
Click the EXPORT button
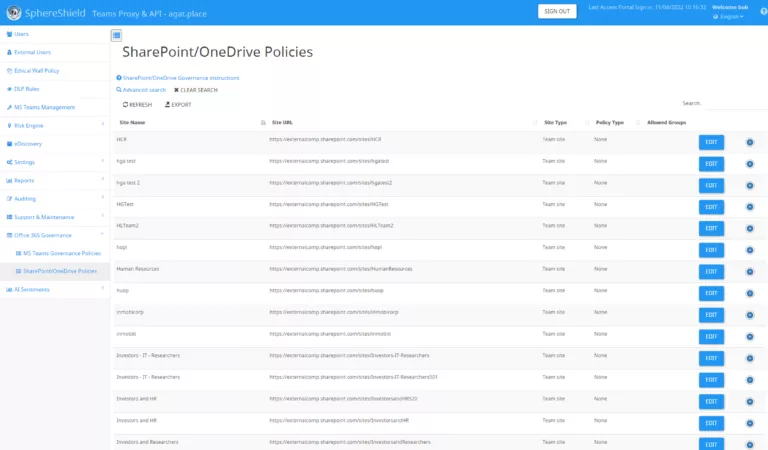tap(178, 105)
